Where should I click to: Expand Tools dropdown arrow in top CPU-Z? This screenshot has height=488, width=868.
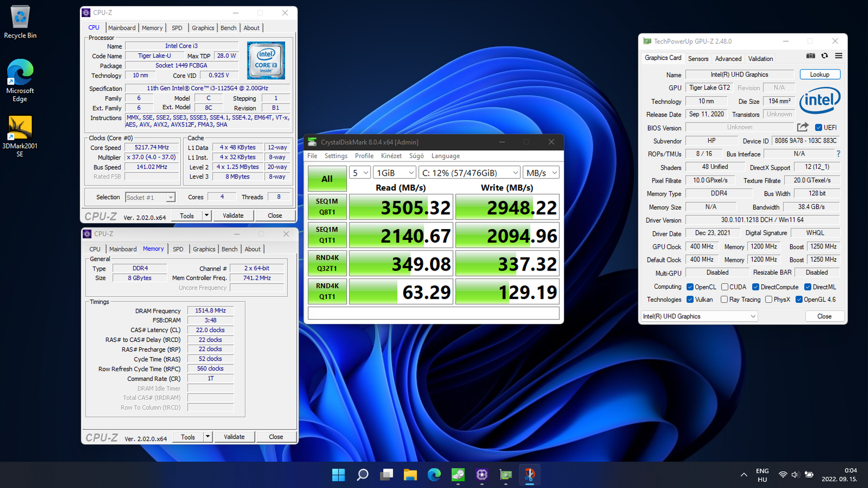(207, 216)
